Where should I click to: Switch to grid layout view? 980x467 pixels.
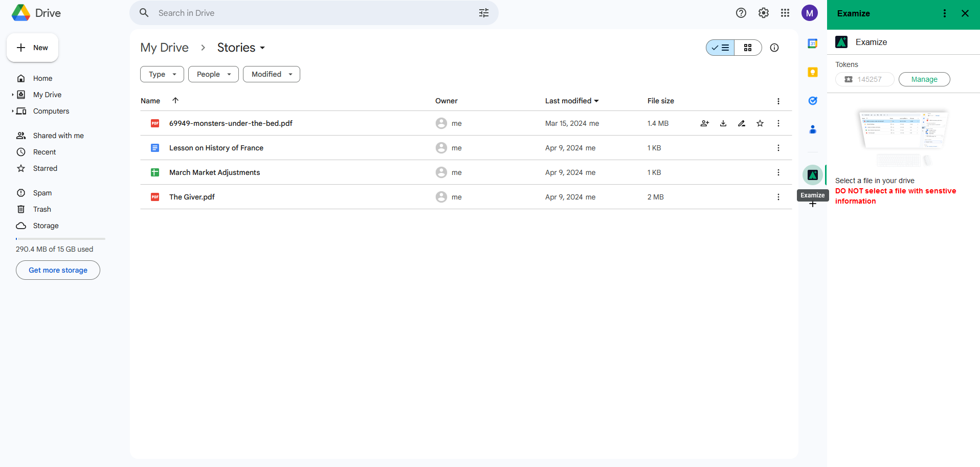coord(748,48)
